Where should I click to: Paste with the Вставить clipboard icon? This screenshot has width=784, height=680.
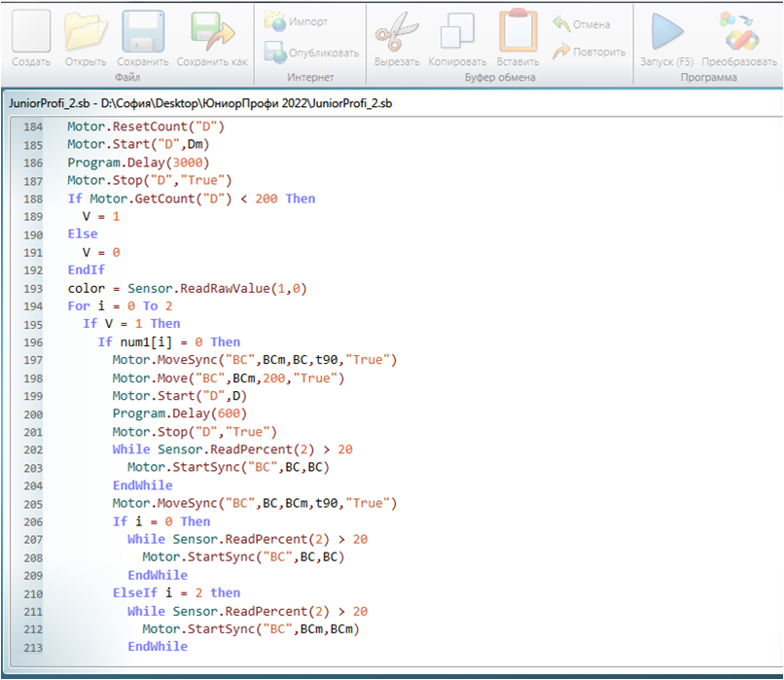tap(517, 30)
